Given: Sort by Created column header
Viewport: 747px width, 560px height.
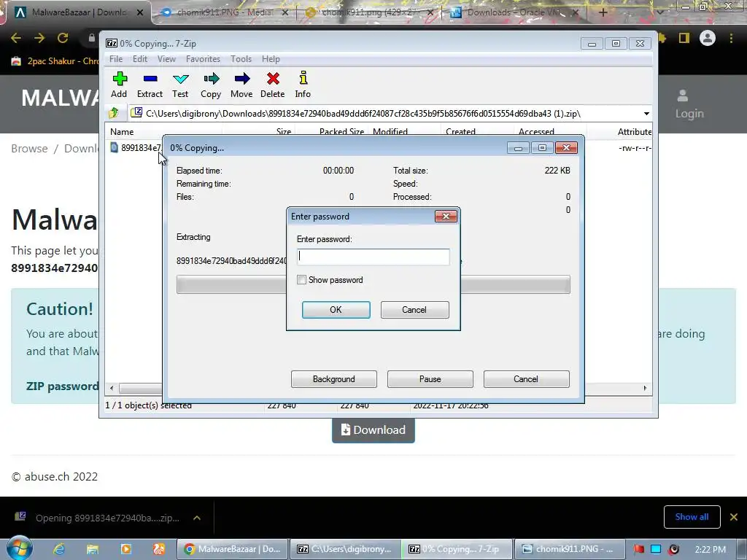Looking at the screenshot, I should 461,132.
